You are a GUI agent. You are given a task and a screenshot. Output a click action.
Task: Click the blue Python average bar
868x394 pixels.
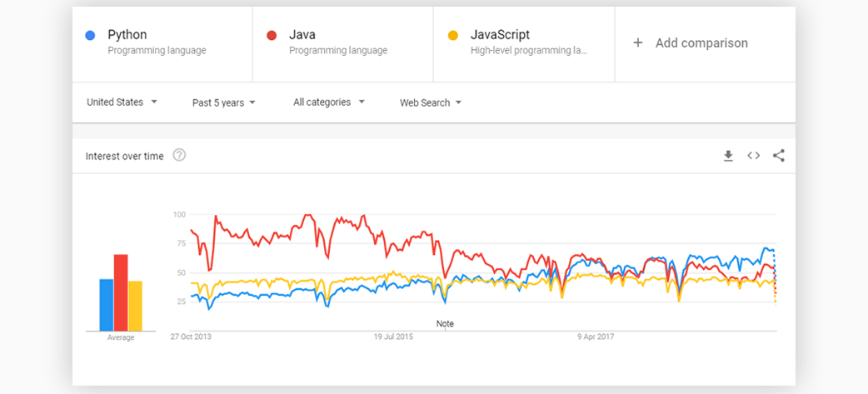pos(107,305)
